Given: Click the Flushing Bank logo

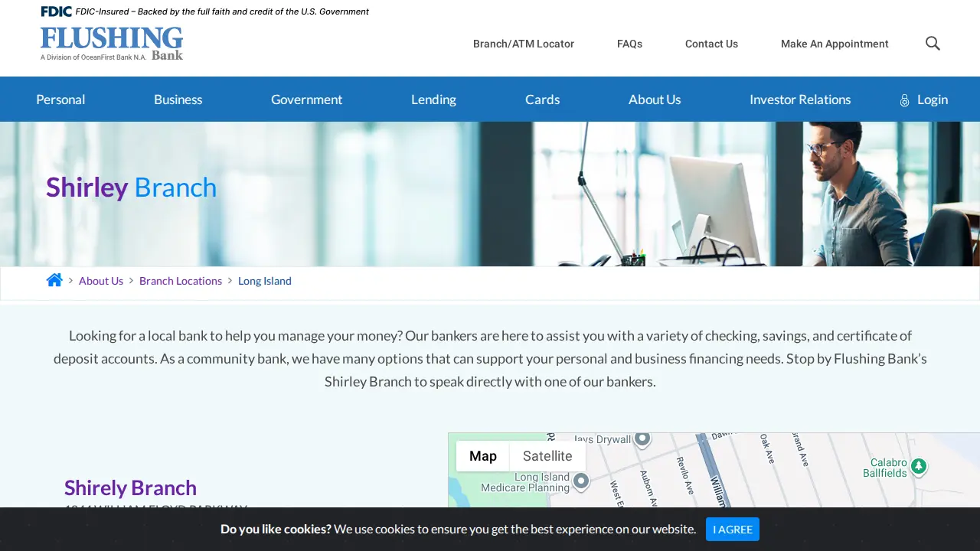Looking at the screenshot, I should pyautogui.click(x=112, y=44).
